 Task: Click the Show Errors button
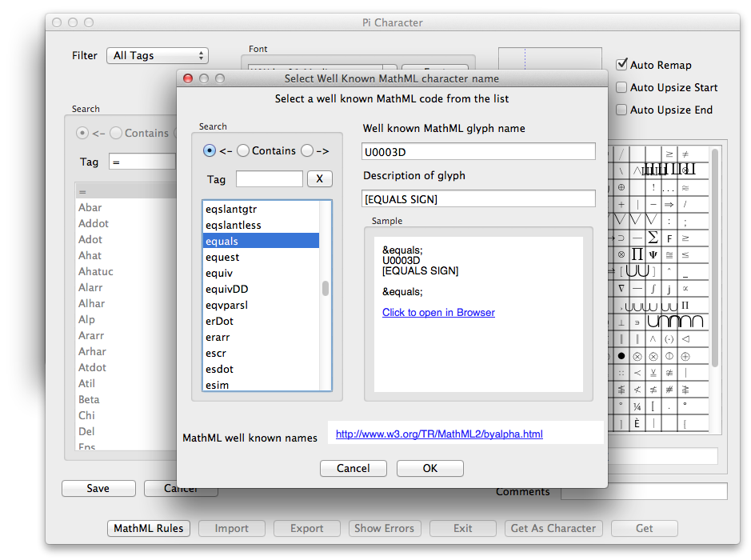point(384,528)
